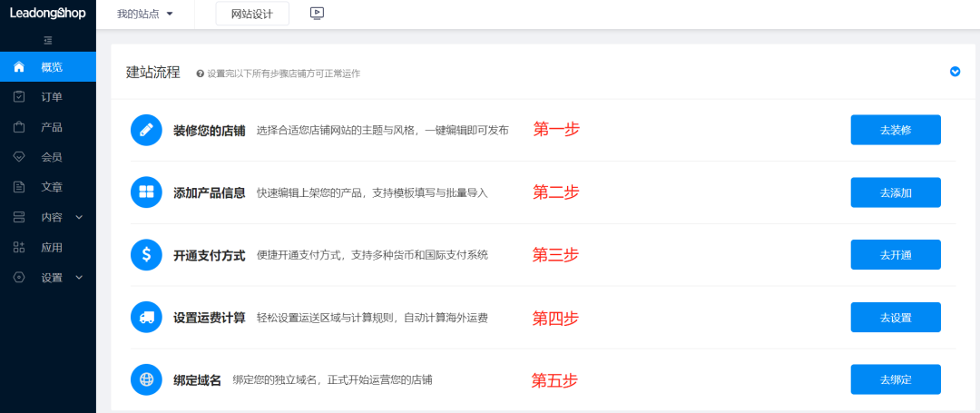
Task: Open 订单 in the sidebar
Action: click(x=51, y=97)
